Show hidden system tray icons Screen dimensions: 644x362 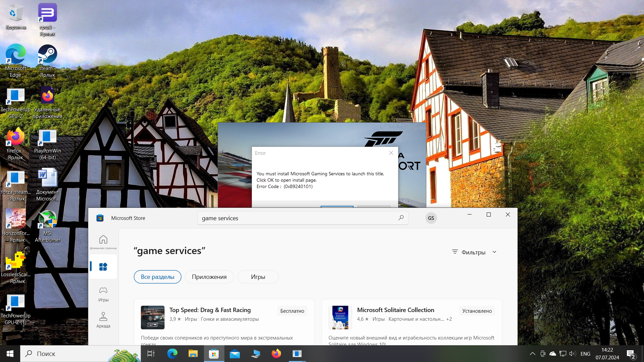click(x=532, y=354)
